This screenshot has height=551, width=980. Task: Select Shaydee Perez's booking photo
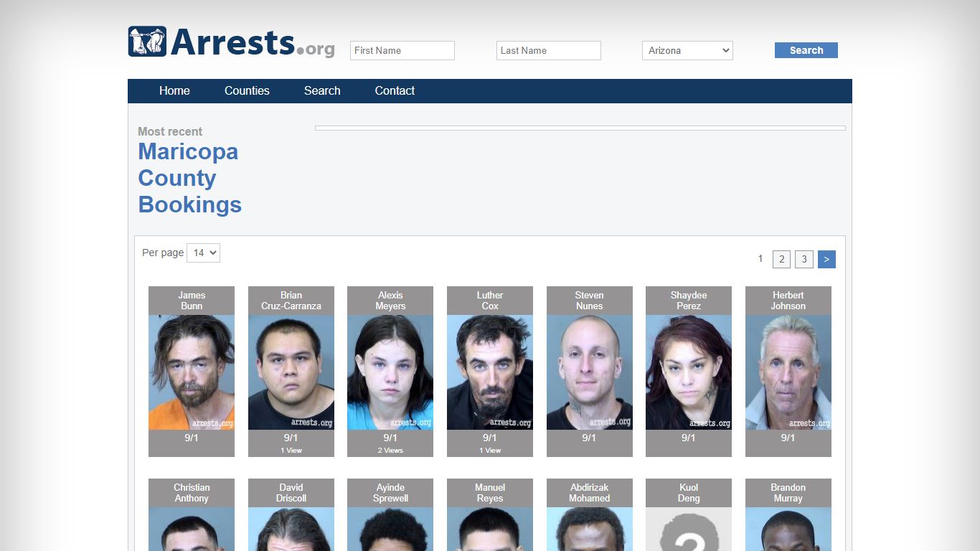pos(689,372)
